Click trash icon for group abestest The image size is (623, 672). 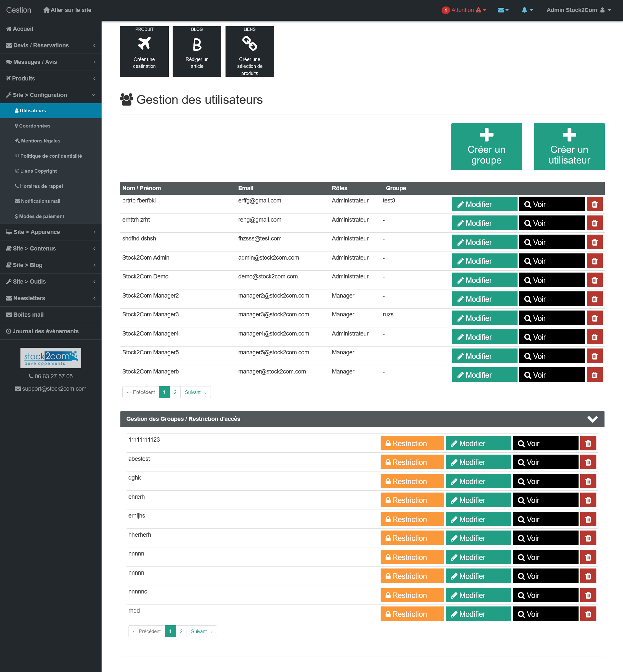point(588,462)
